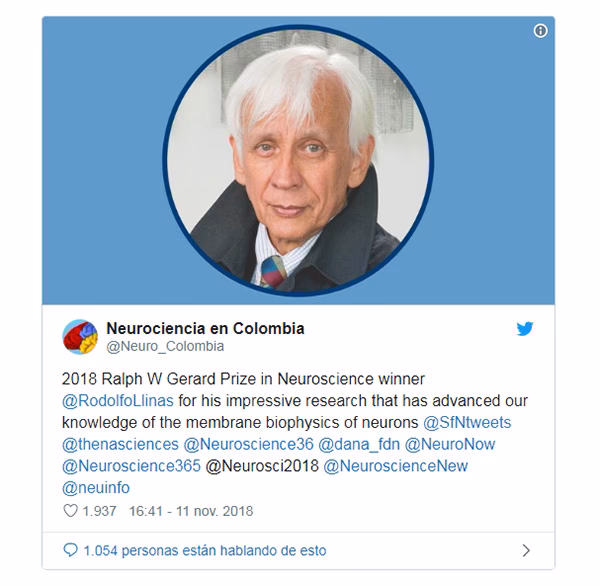This screenshot has height=586, width=600.
Task: Open the Neurociencia en Colombia profile name
Action: coord(205,328)
